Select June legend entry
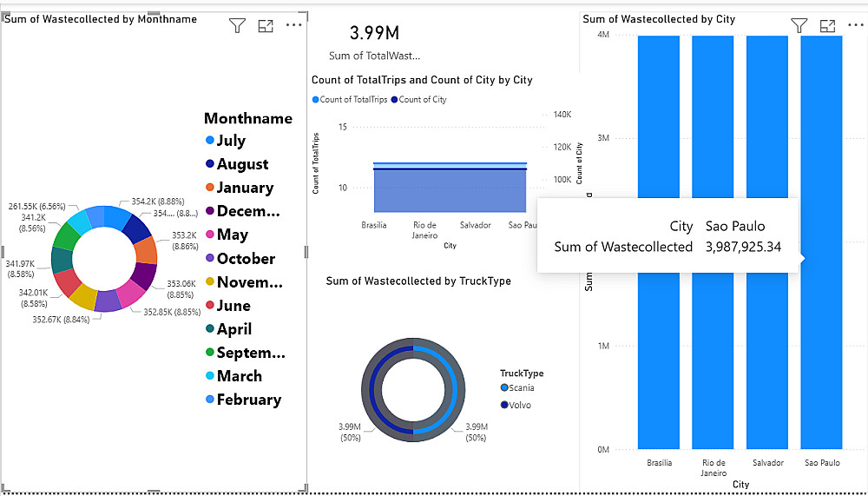 pyautogui.click(x=228, y=306)
